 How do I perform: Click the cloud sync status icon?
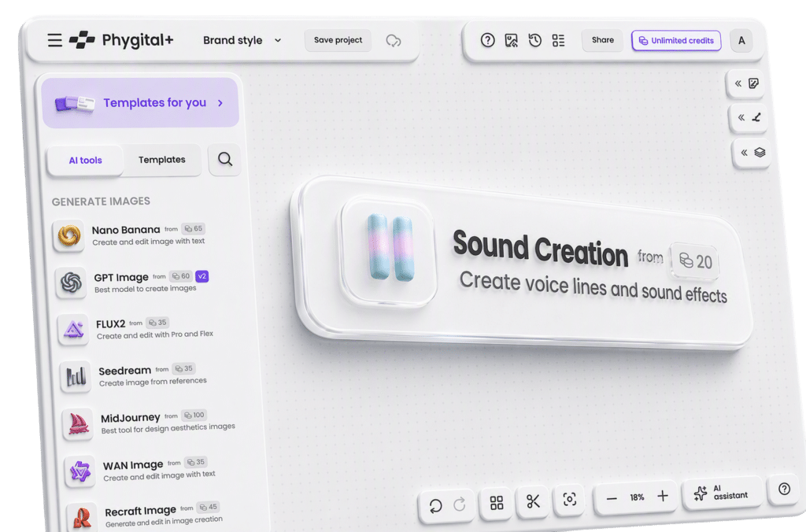coord(394,41)
